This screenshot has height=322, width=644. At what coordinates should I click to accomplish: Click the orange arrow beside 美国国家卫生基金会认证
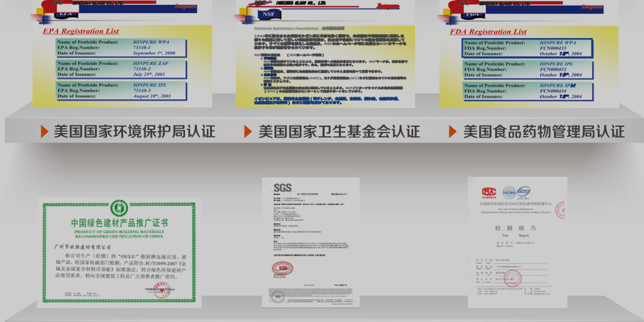pyautogui.click(x=248, y=131)
